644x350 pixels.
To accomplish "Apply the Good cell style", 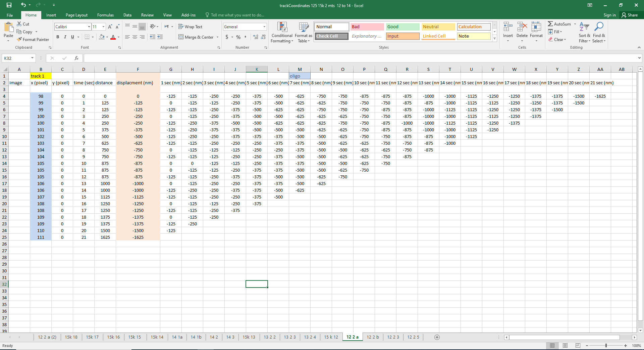I will (x=402, y=27).
